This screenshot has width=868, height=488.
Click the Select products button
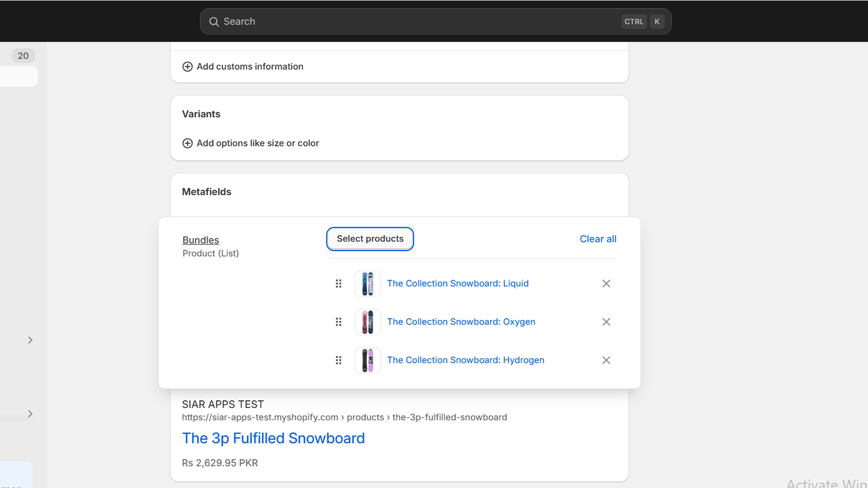[x=369, y=239]
